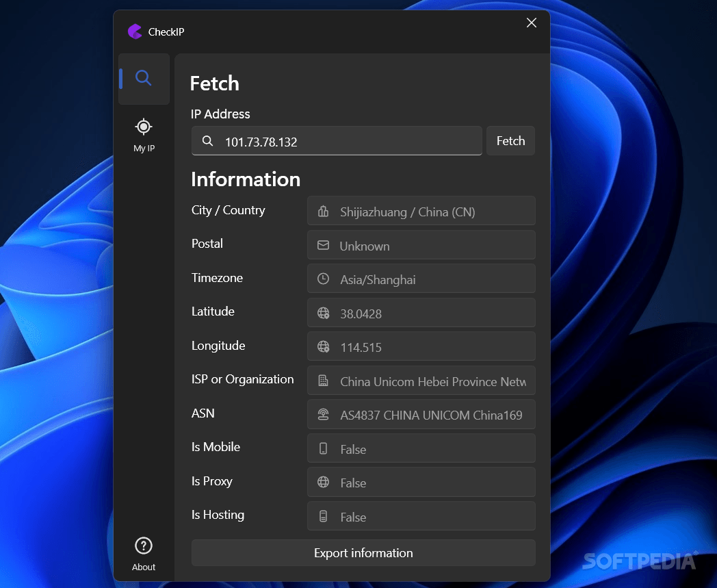
Task: Click the router icon in ASN field
Action: click(324, 415)
